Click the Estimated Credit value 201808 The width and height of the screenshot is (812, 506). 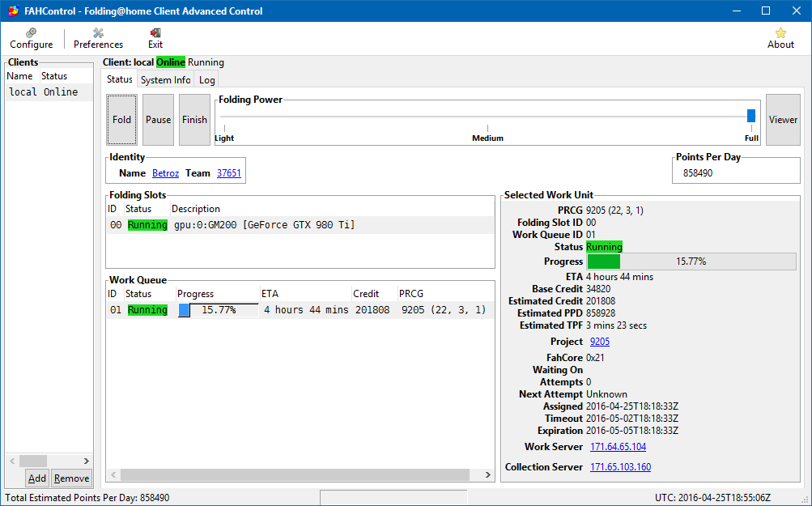[x=601, y=301]
